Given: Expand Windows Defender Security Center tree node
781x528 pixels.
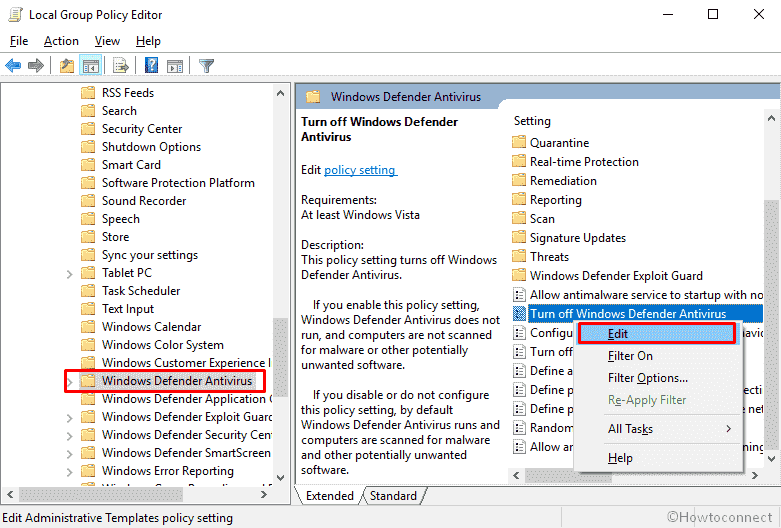Looking at the screenshot, I should click(x=69, y=435).
